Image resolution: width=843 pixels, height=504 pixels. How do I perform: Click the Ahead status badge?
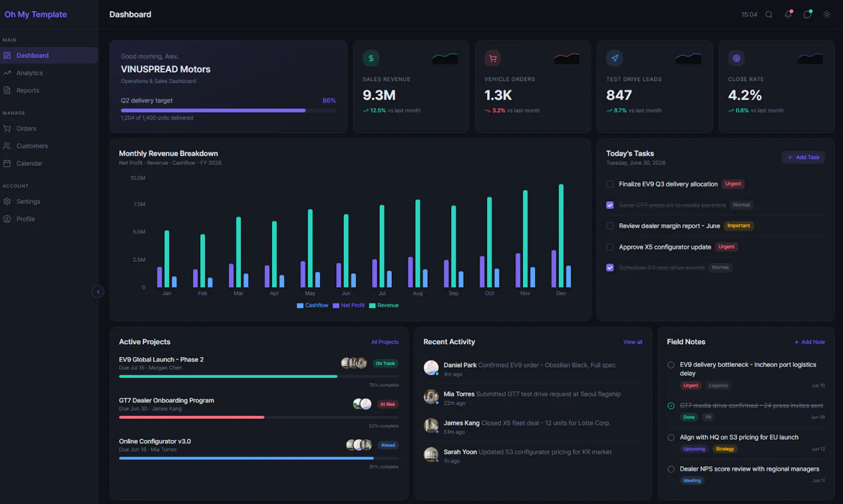pyautogui.click(x=388, y=445)
